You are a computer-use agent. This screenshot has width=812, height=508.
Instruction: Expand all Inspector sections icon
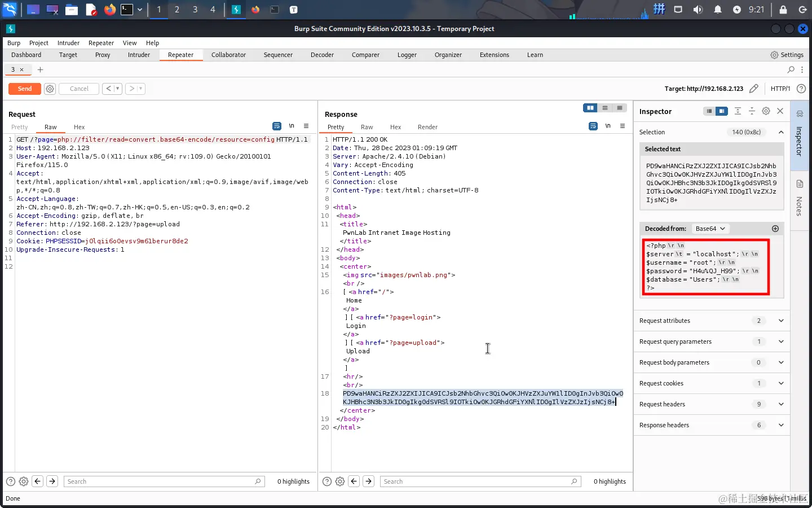(738, 111)
